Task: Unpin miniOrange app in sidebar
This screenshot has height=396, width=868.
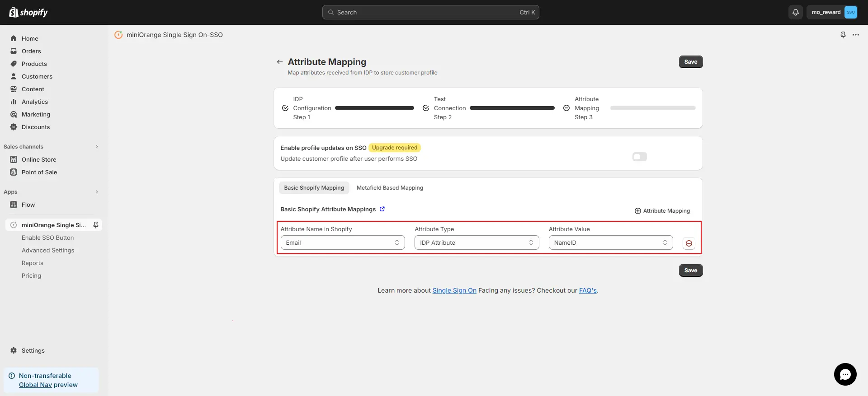Action: point(96,225)
